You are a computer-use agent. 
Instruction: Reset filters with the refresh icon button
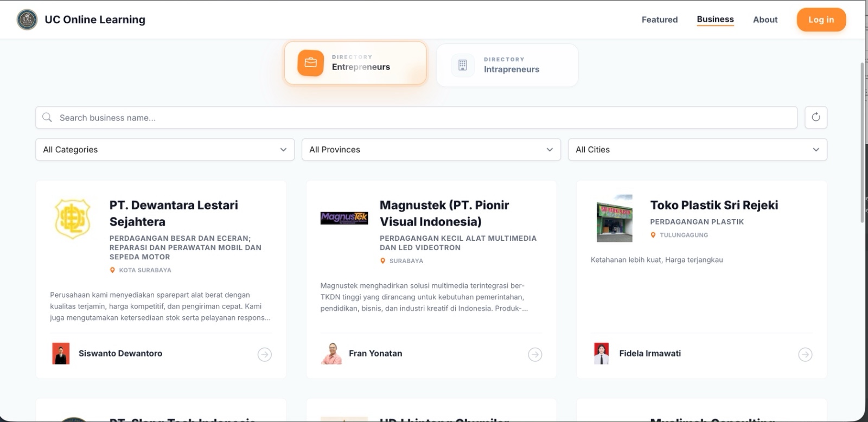click(815, 117)
